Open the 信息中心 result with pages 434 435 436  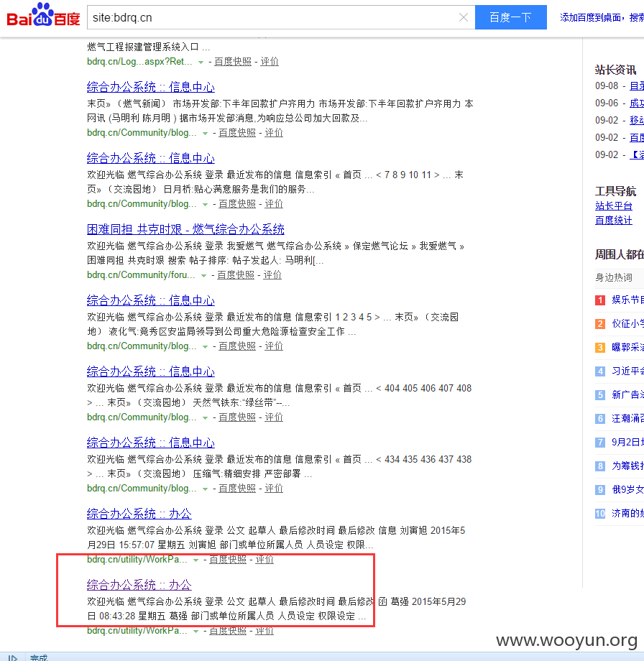pos(150,443)
